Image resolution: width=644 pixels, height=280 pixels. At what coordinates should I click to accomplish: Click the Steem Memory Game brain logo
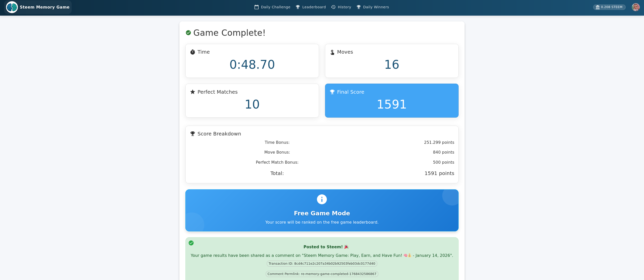click(x=12, y=7)
